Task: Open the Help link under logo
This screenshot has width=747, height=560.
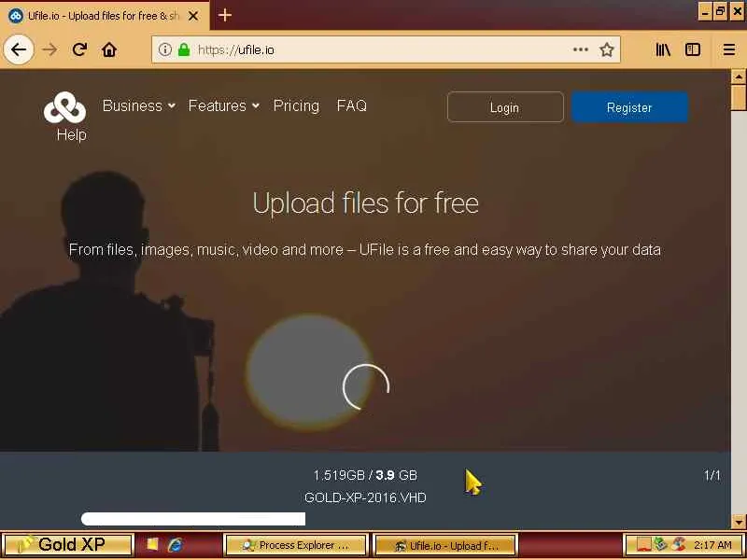Action: pyautogui.click(x=72, y=134)
